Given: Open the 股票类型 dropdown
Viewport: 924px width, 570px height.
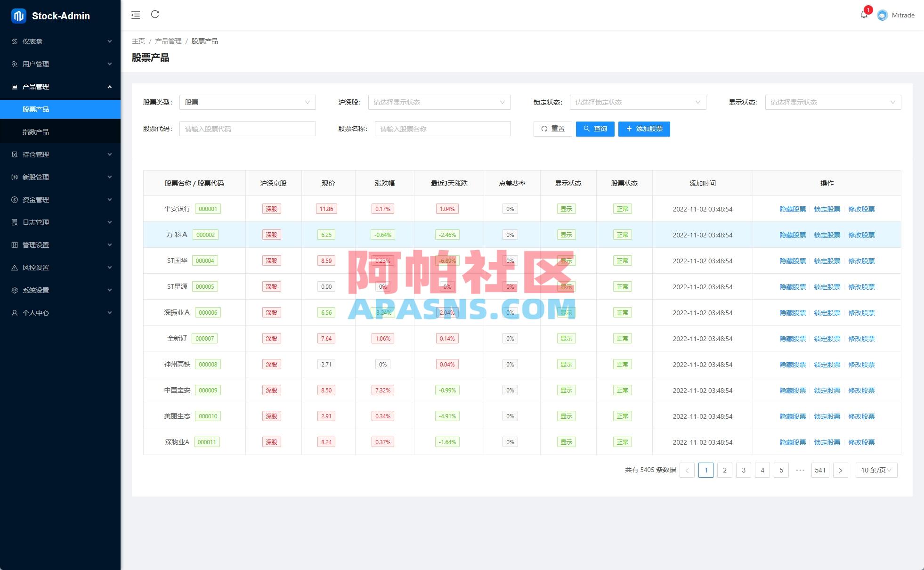Looking at the screenshot, I should tap(247, 102).
